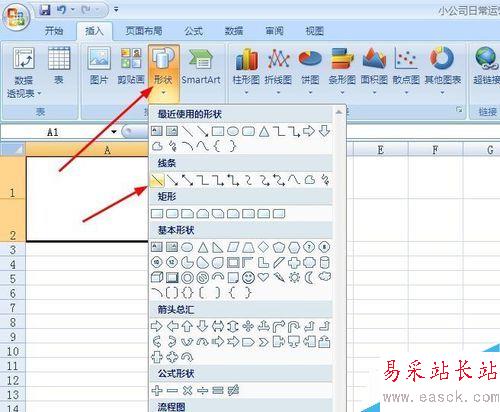Choose the right arrow in 箭头总汇

pos(157,326)
